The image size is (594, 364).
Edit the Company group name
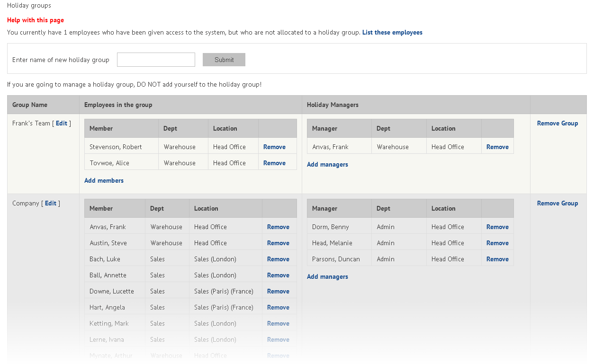click(x=50, y=203)
